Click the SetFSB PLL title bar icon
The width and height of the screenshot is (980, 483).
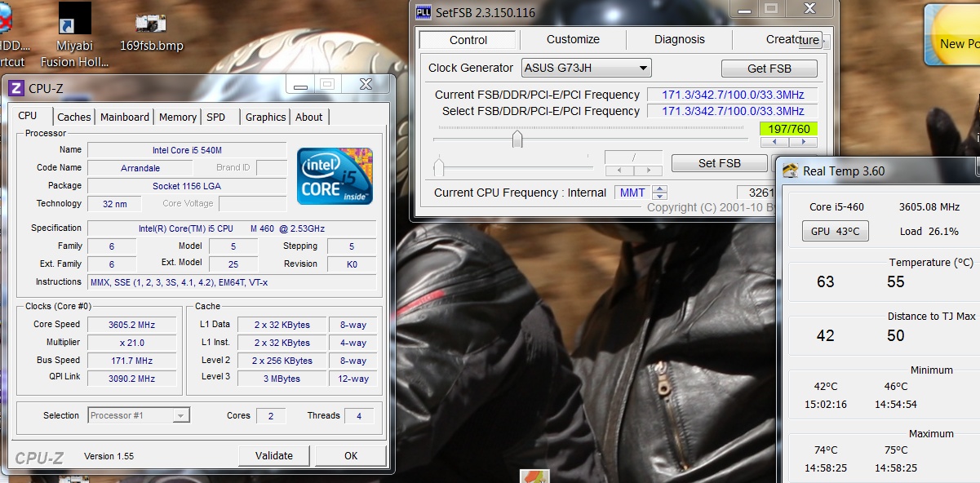point(423,11)
